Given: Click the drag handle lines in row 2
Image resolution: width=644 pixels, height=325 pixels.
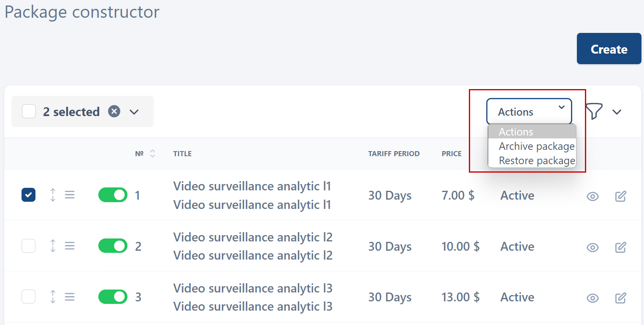Looking at the screenshot, I should [x=70, y=246].
